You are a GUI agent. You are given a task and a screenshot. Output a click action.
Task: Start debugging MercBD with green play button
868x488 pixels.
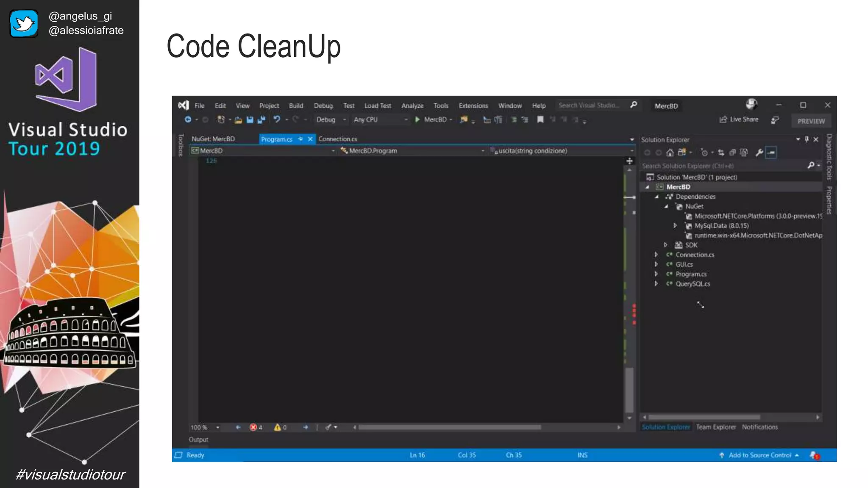click(417, 120)
